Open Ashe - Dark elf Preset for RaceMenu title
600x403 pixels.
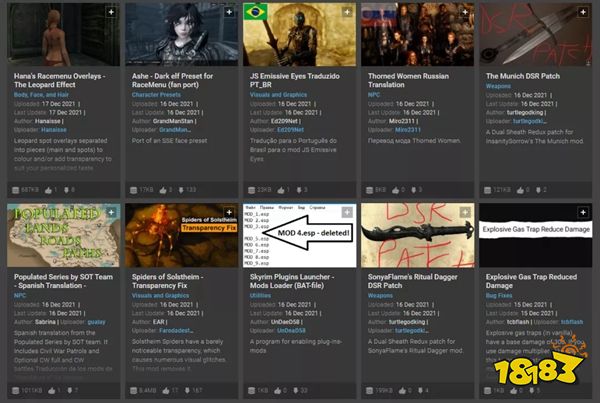click(x=172, y=80)
